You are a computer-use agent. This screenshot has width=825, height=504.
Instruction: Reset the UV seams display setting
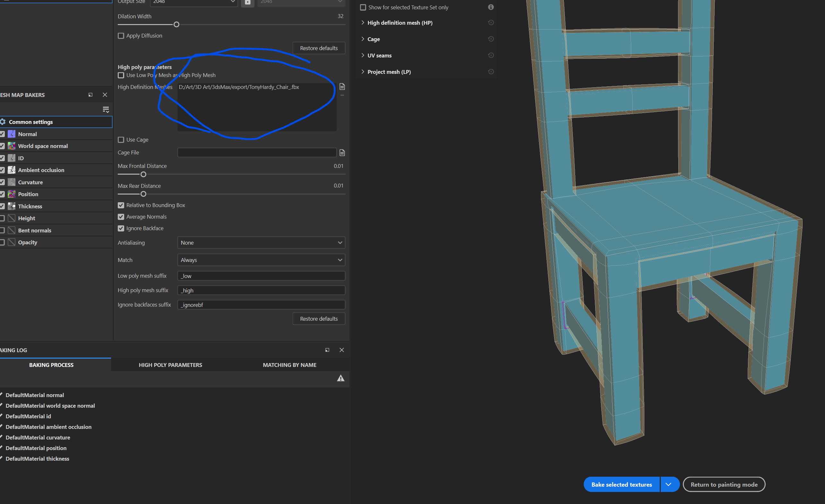491,55
